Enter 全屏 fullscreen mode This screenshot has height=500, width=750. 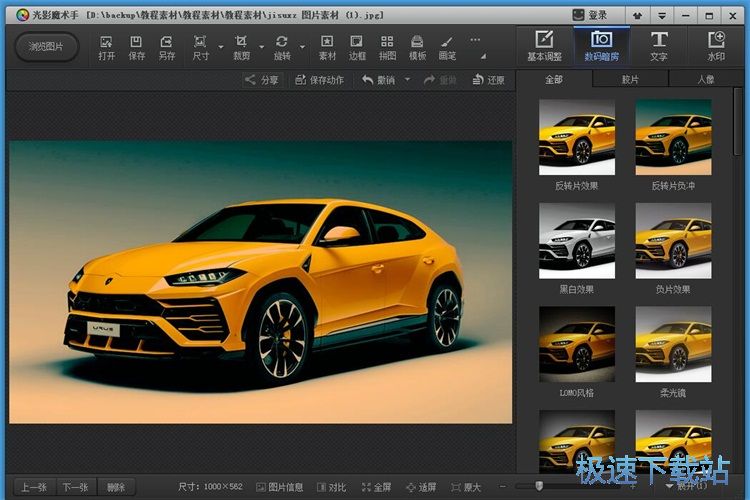tap(376, 487)
